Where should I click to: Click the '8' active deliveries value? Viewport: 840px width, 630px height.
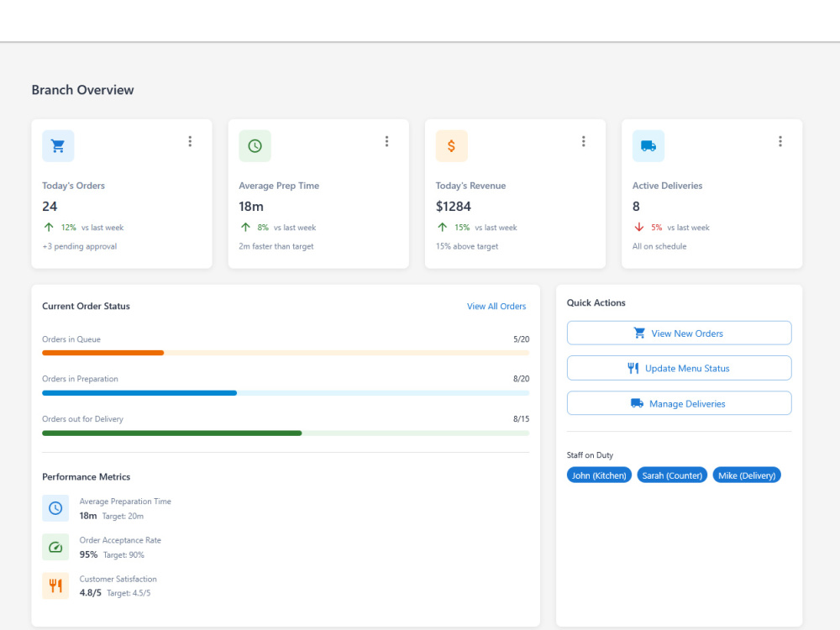click(x=636, y=207)
